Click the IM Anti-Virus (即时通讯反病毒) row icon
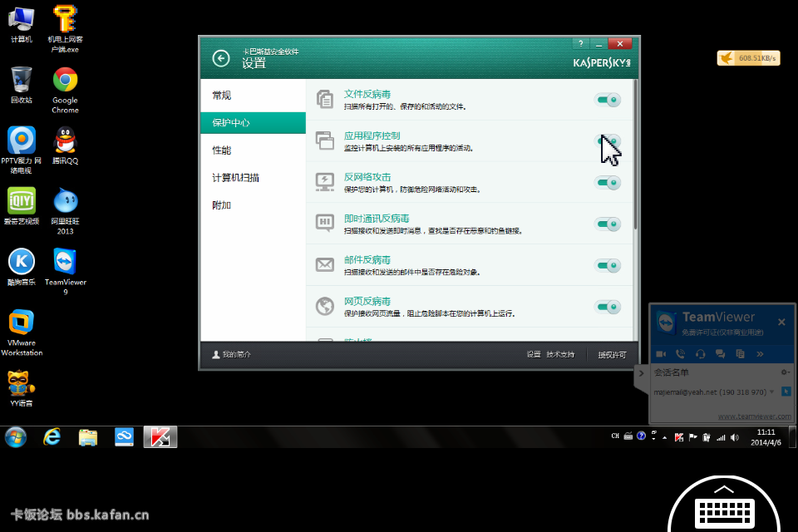Viewport: 798px width, 532px height. pyautogui.click(x=325, y=223)
